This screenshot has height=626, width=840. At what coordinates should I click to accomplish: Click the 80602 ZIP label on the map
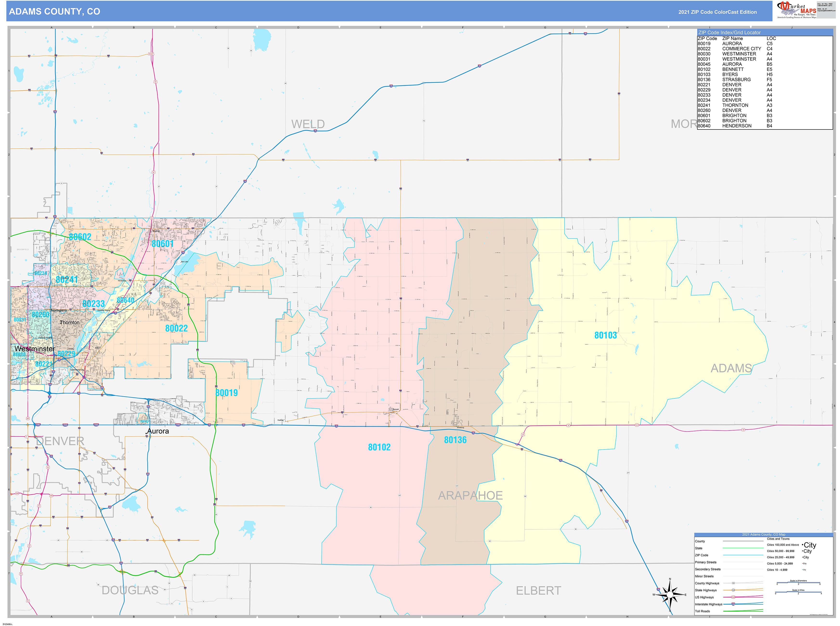(80, 237)
